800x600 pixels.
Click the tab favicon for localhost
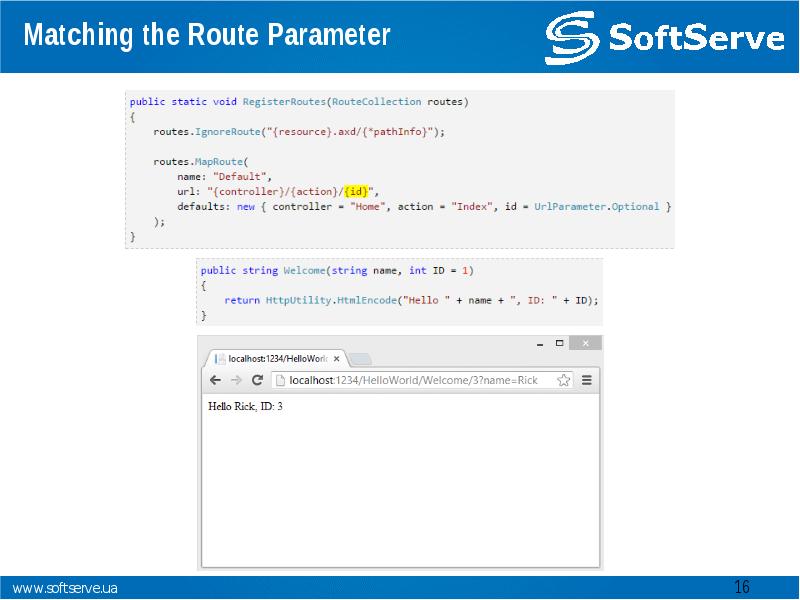[x=220, y=358]
